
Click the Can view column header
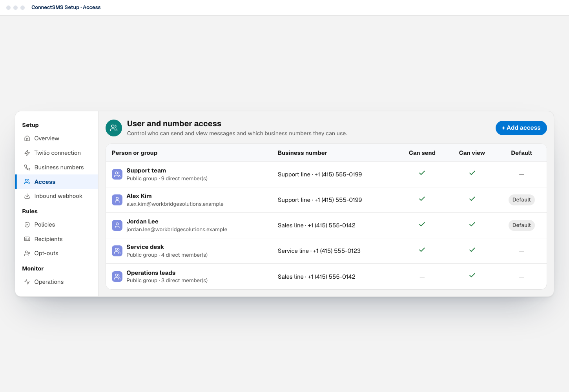472,153
